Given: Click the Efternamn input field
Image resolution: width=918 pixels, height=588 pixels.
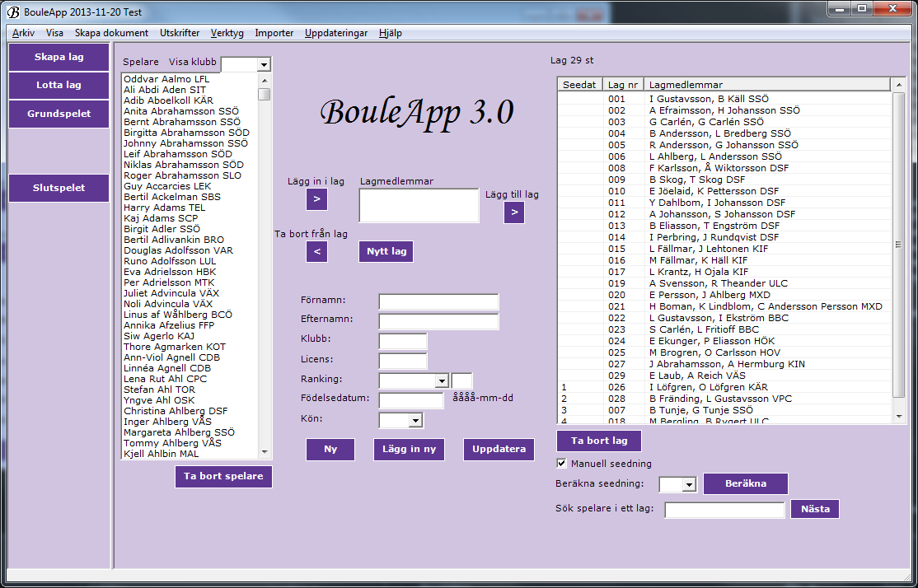Looking at the screenshot, I should (x=438, y=321).
